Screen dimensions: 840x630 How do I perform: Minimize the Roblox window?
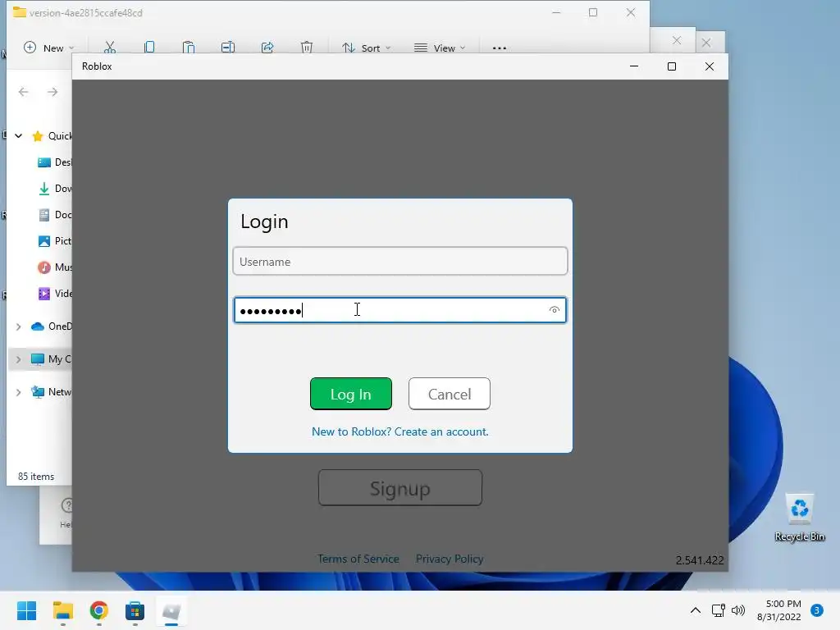pos(634,66)
